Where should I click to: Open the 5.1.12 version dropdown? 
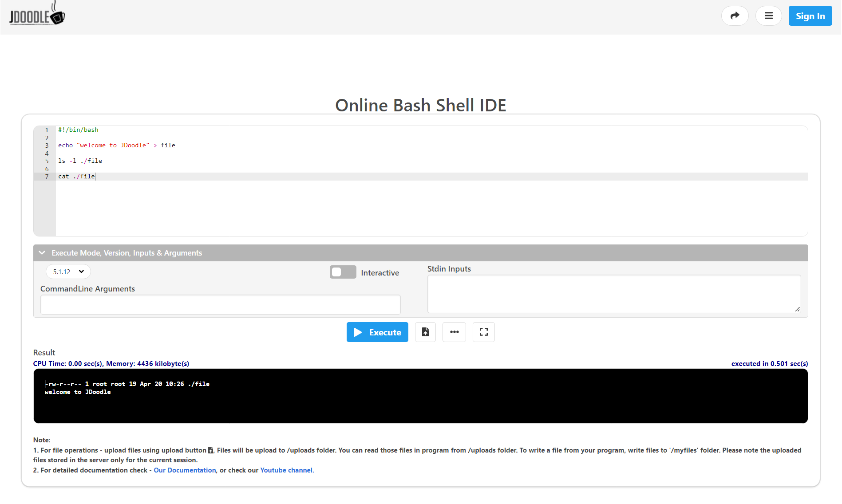68,272
